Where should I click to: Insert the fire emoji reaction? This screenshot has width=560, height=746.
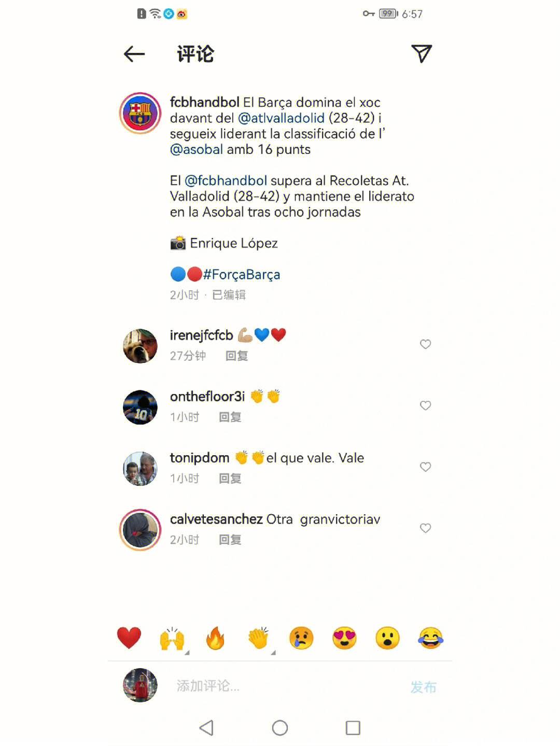(215, 638)
